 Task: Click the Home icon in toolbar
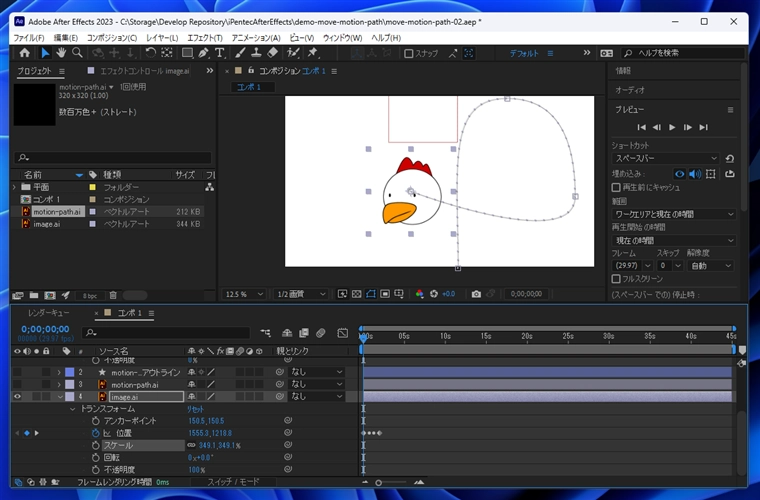(x=25, y=53)
